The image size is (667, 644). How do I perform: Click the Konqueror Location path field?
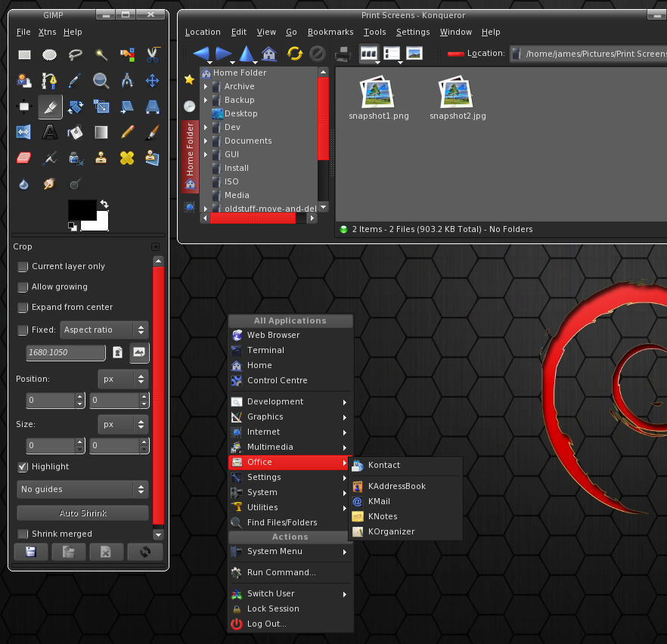point(589,54)
